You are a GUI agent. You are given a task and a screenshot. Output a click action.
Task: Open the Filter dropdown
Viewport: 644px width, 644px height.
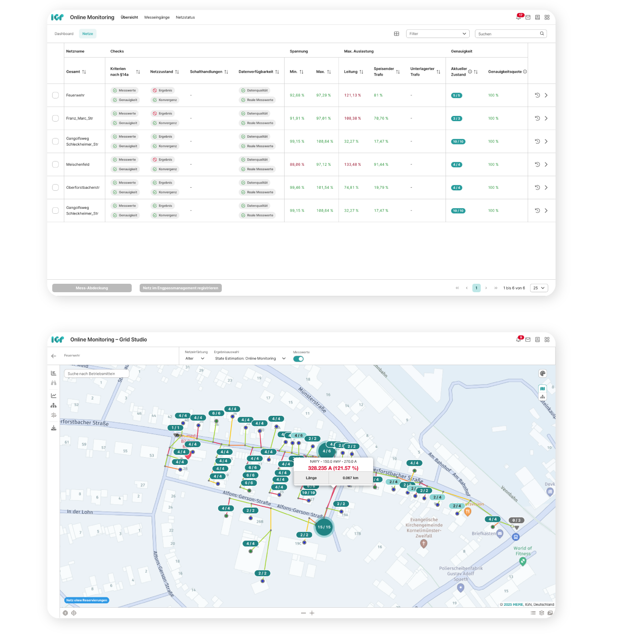coord(438,34)
